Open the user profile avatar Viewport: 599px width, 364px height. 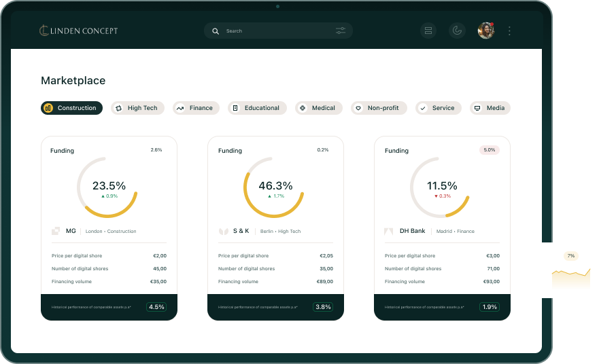485,31
